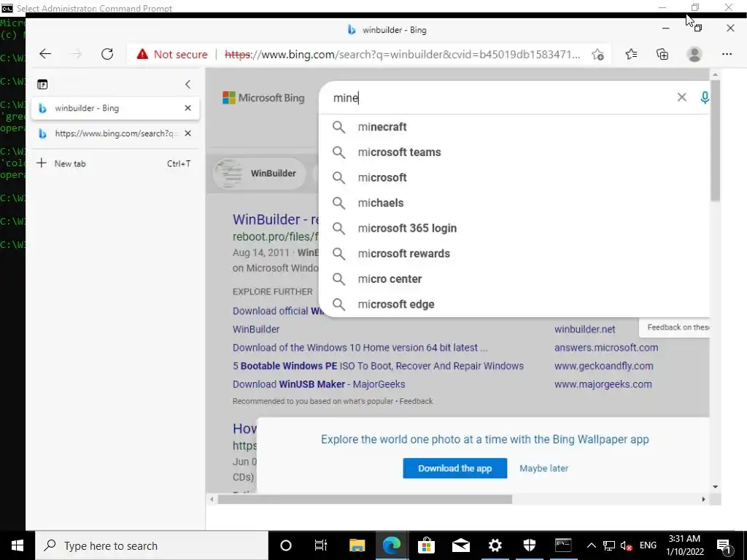Screen dimensions: 747x560
Task: Click the WinBuilder pill chip
Action: point(259,174)
